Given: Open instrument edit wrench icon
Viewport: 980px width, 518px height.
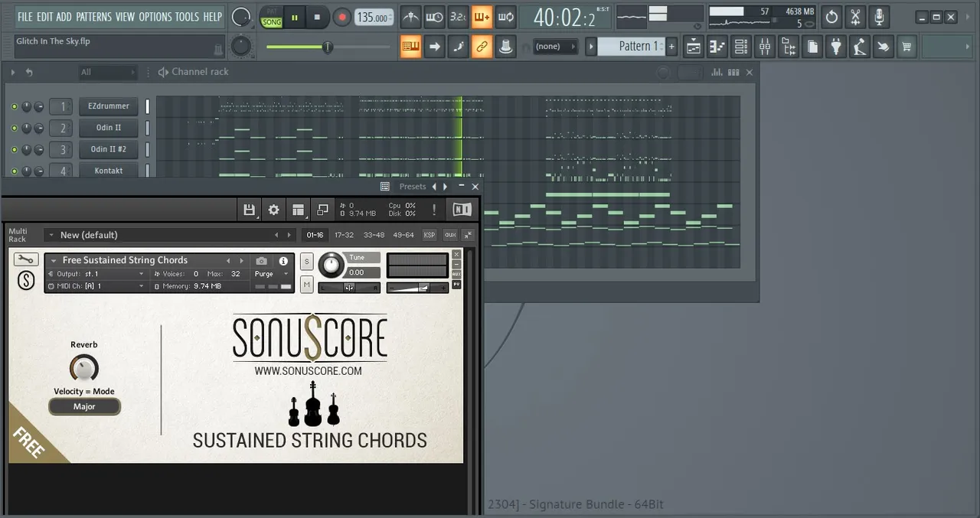Looking at the screenshot, I should (x=26, y=259).
